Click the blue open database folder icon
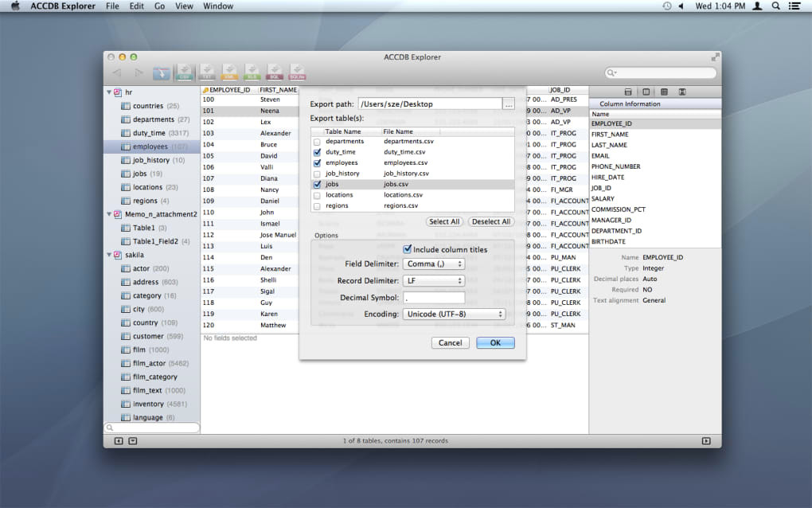812x508 pixels. pyautogui.click(x=161, y=73)
